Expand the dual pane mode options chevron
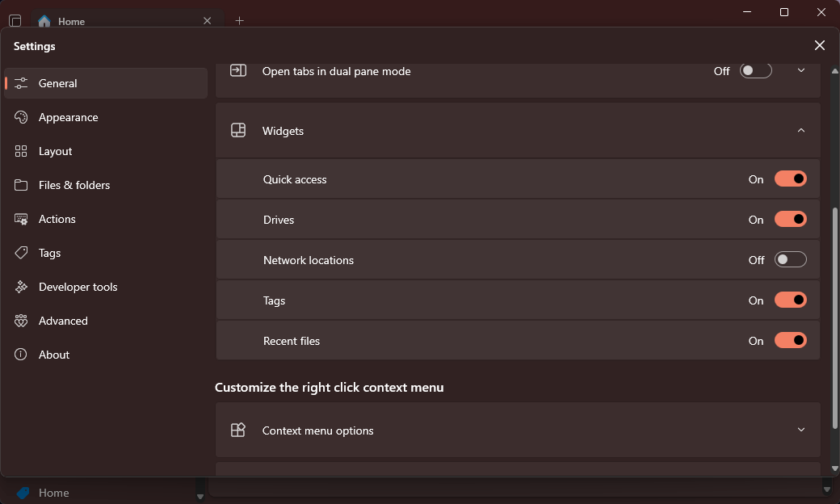The width and height of the screenshot is (840, 504). coord(801,71)
